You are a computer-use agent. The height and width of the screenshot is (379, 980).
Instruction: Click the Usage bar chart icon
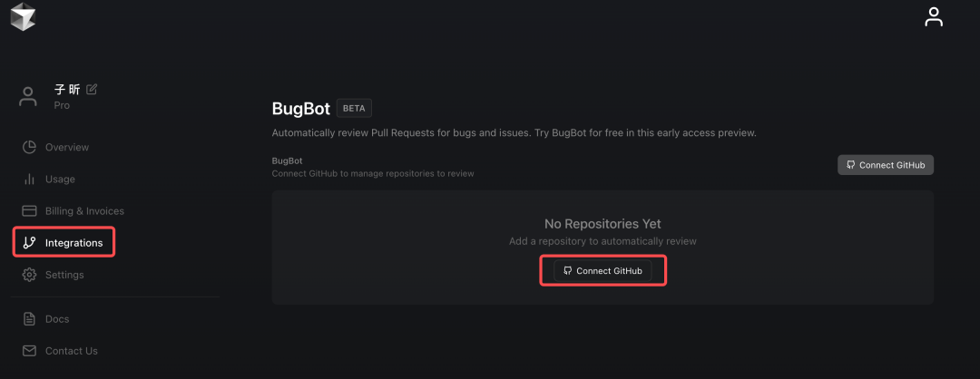click(29, 179)
